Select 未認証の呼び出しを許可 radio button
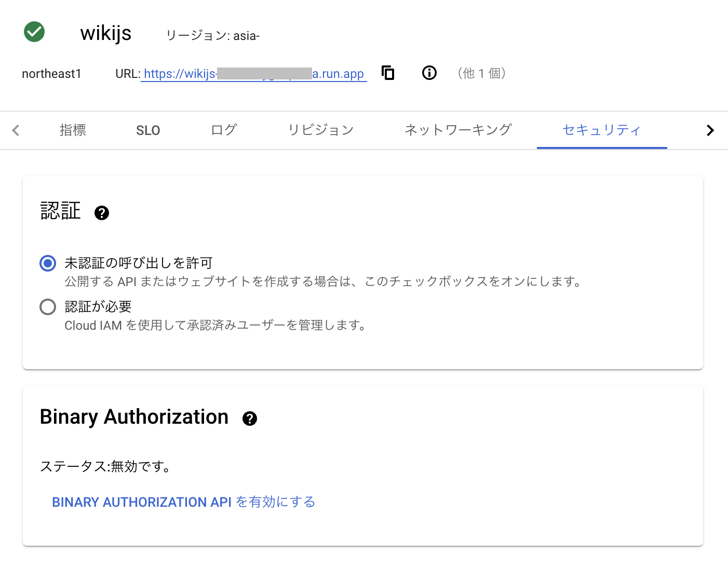Image resolution: width=728 pixels, height=580 pixels. coord(47,263)
